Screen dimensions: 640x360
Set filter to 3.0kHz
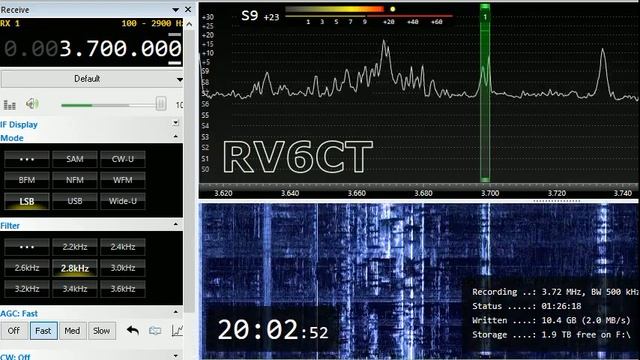click(122, 268)
